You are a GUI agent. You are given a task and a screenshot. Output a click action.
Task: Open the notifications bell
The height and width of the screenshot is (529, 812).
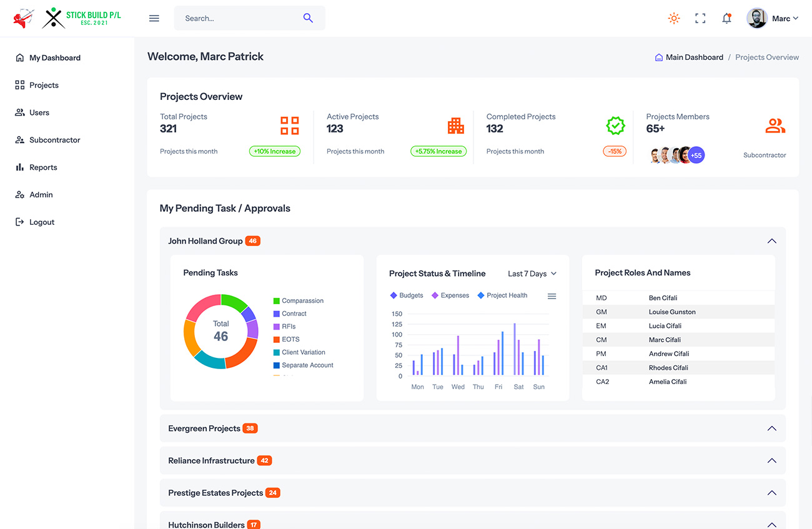pos(726,18)
